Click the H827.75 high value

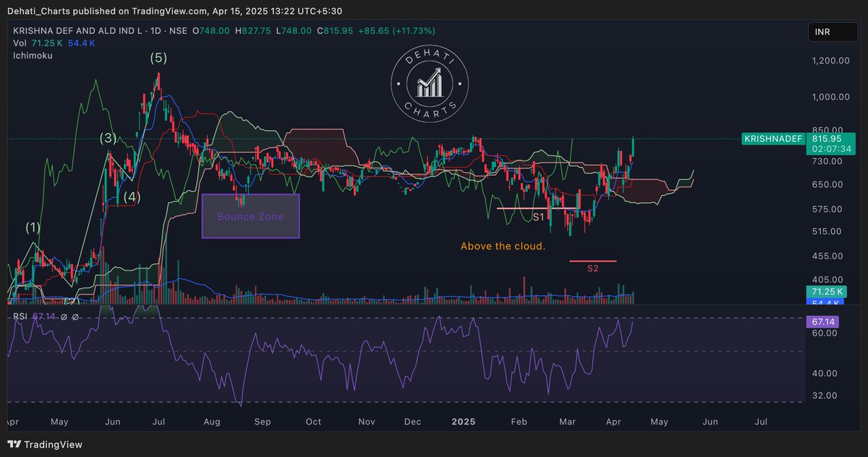pos(253,31)
